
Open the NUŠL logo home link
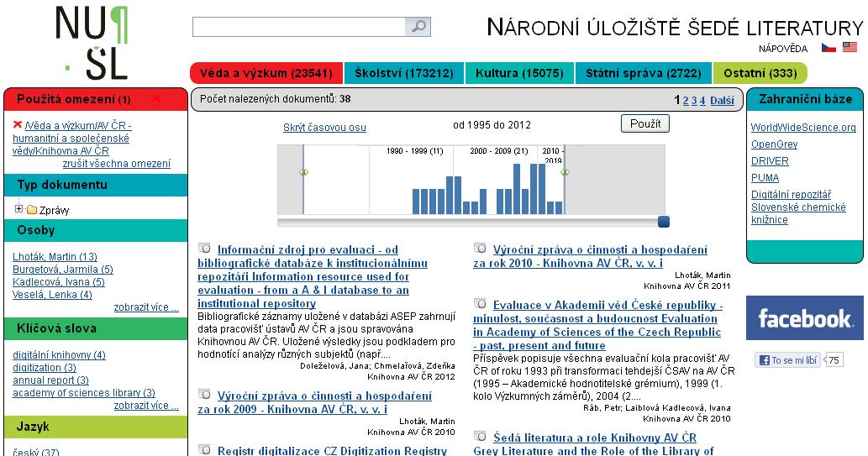point(92,42)
